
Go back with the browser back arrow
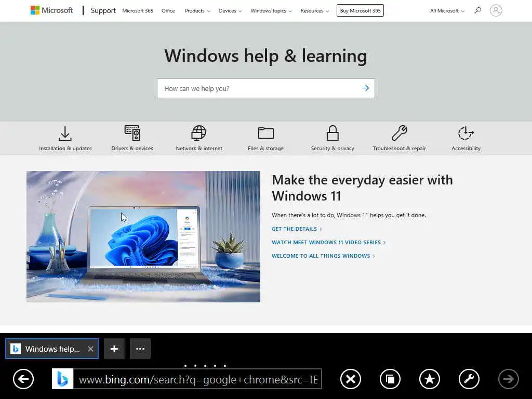click(x=23, y=379)
